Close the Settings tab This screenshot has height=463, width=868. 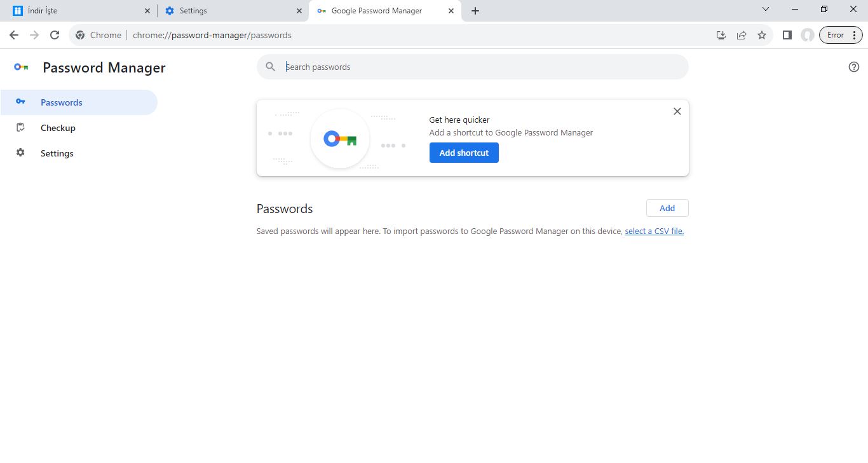[x=299, y=11]
